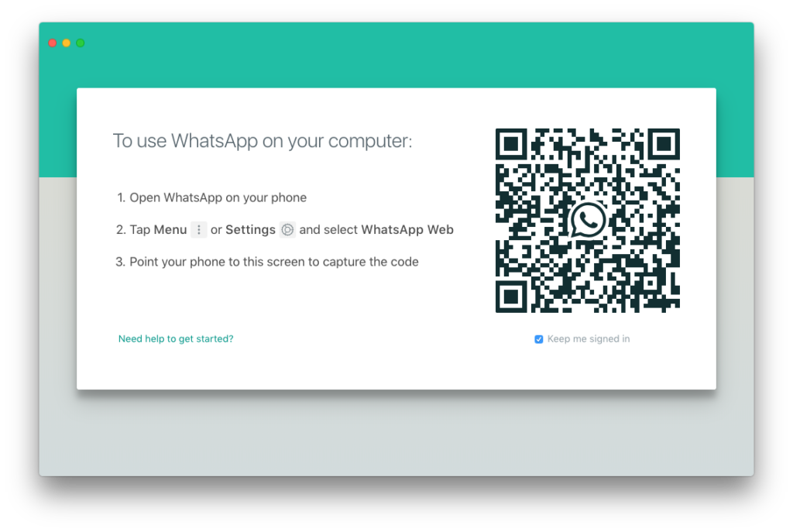Click the WhatsApp logo inside the QR code
Viewport: 793px width, 532px height.
point(588,220)
